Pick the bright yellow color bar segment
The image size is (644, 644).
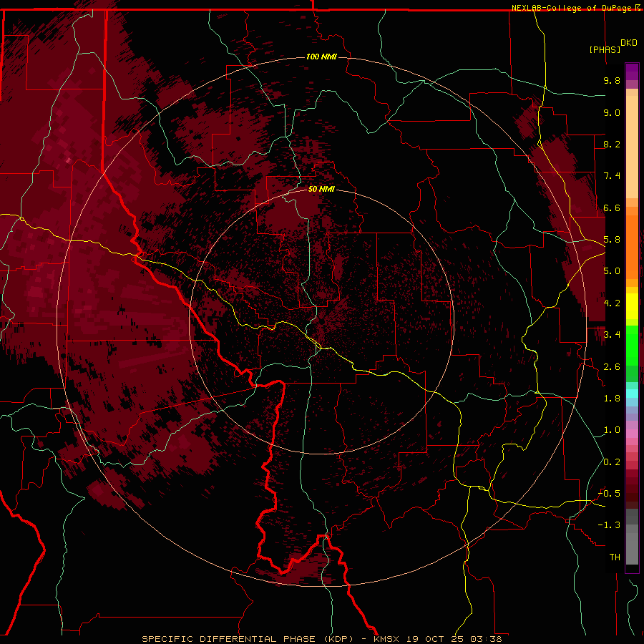[632, 306]
